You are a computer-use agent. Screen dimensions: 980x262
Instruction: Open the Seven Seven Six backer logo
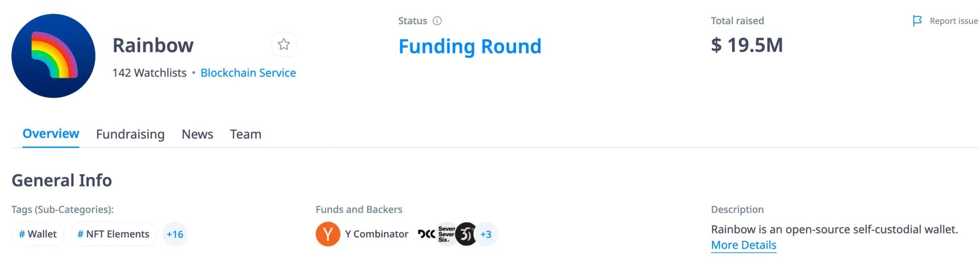coord(446,234)
